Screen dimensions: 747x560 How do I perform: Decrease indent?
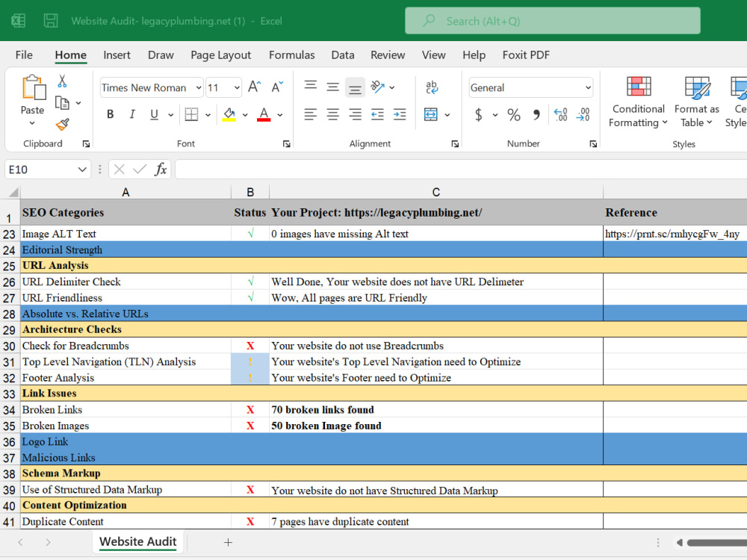[x=377, y=114]
